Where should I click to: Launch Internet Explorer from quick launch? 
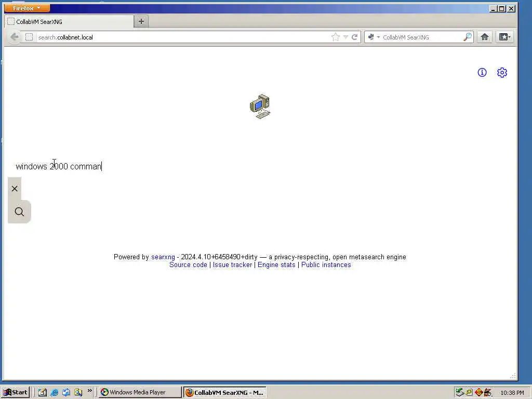[x=54, y=392]
